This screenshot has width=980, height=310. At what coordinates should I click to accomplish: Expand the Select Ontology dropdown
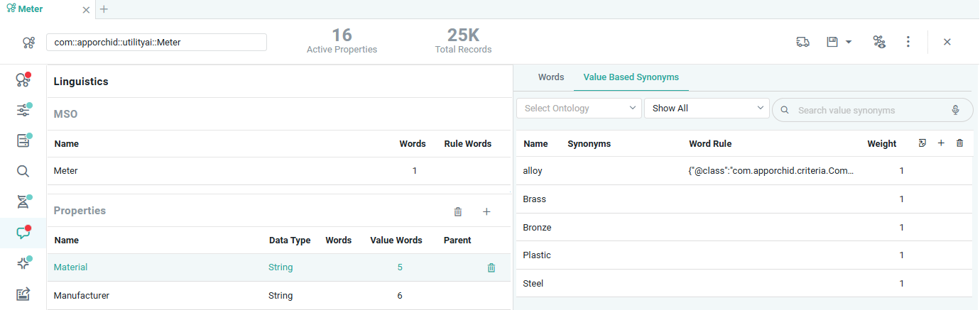point(578,109)
